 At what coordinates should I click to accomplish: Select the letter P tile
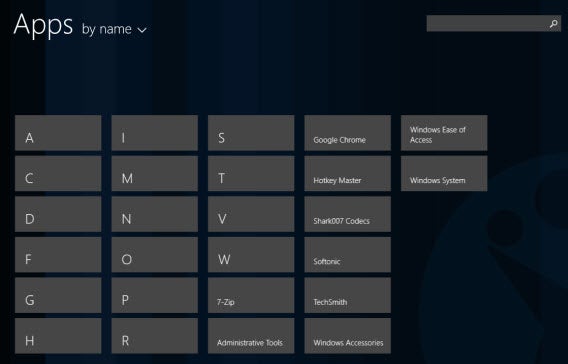[155, 295]
